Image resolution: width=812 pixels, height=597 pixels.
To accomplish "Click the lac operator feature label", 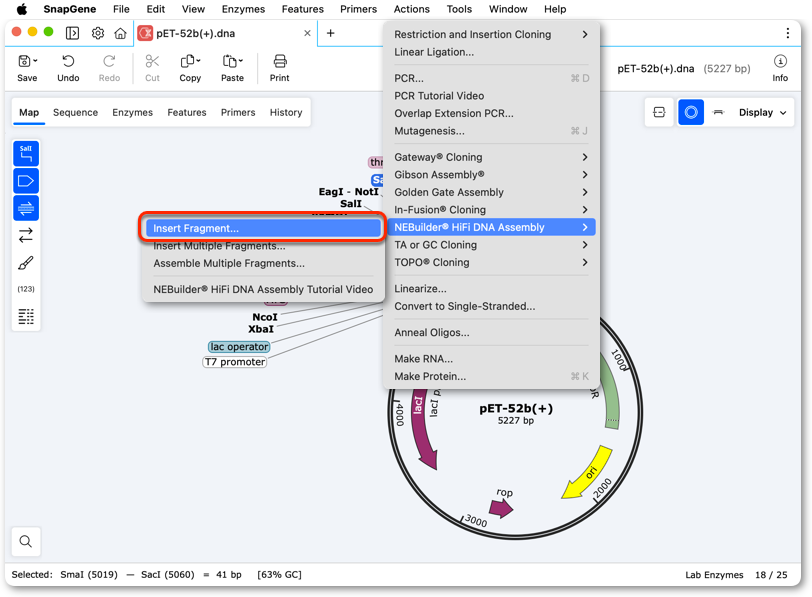I will click(x=239, y=347).
